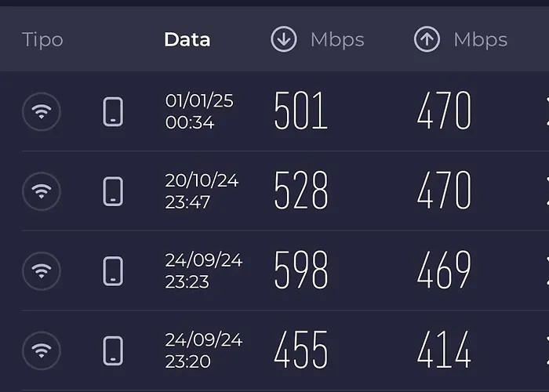Viewport: 549px width, 392px height.
Task: Click Wi-Fi icon for 01/01/25 test
Action: point(42,111)
